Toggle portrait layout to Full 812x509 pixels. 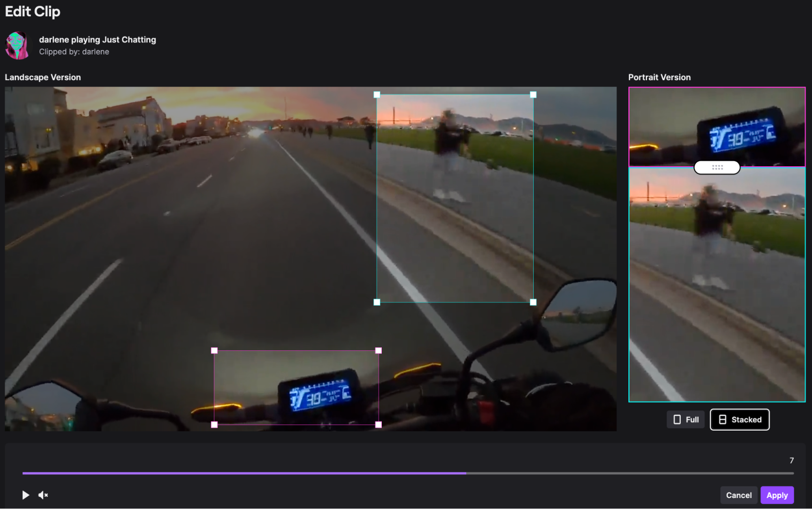685,420
